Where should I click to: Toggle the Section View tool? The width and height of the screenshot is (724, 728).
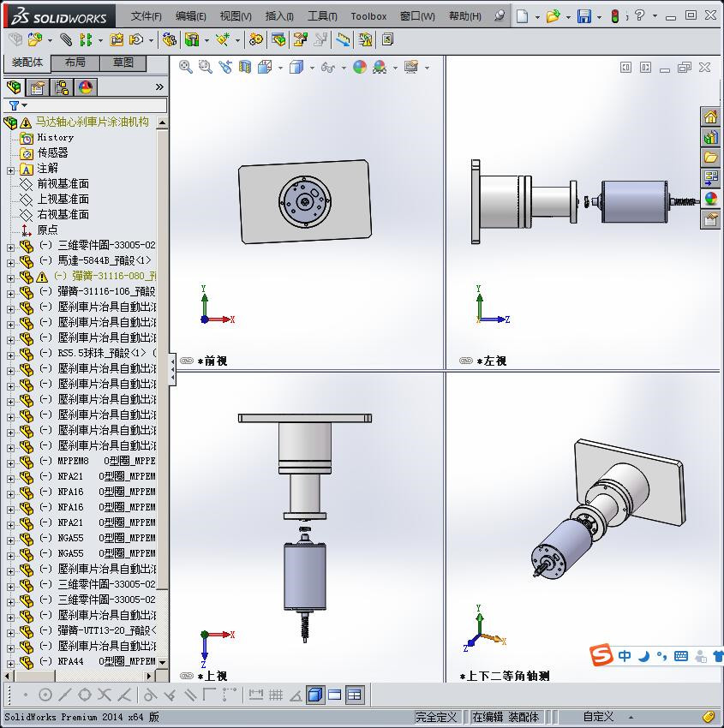(x=245, y=68)
